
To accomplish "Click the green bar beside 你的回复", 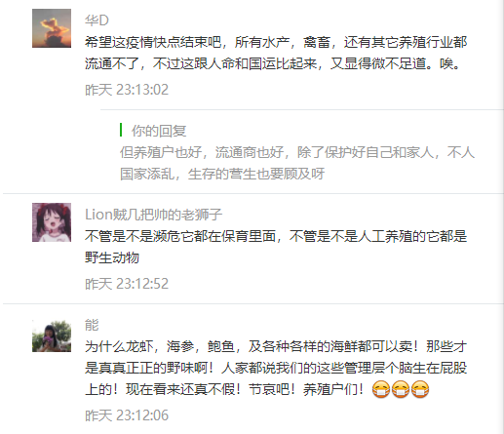I will click(121, 130).
